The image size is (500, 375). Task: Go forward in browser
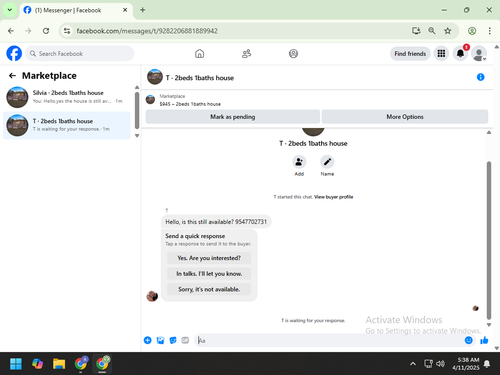[x=28, y=31]
